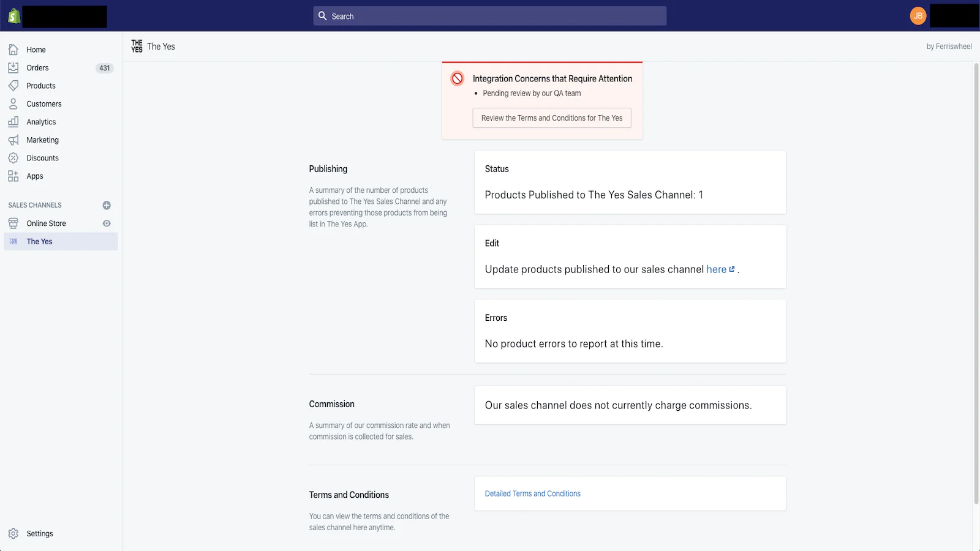Click The Yes logo in page header
This screenshot has height=551, width=980.
(137, 46)
